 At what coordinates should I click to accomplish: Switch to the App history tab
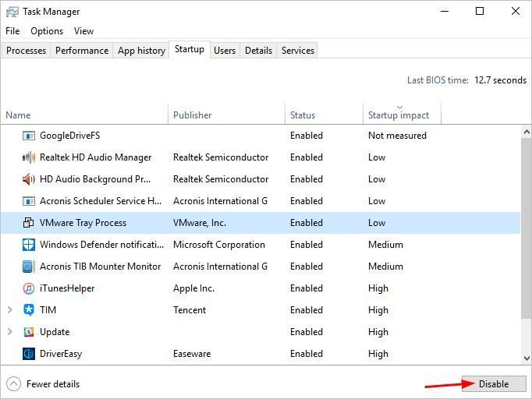(x=141, y=51)
